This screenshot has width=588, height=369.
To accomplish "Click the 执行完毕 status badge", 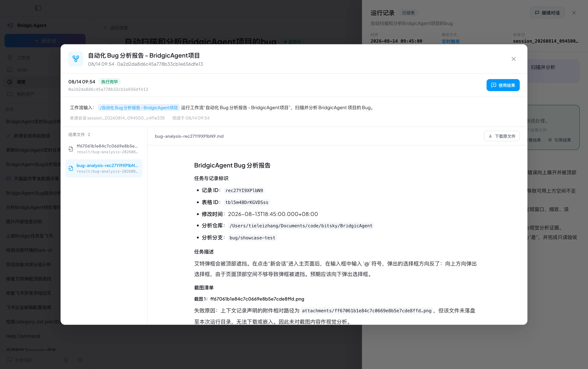I will tap(110, 82).
